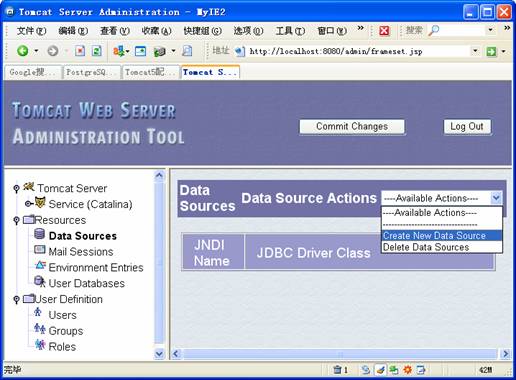Click the Roles icon in tree

(x=40, y=344)
